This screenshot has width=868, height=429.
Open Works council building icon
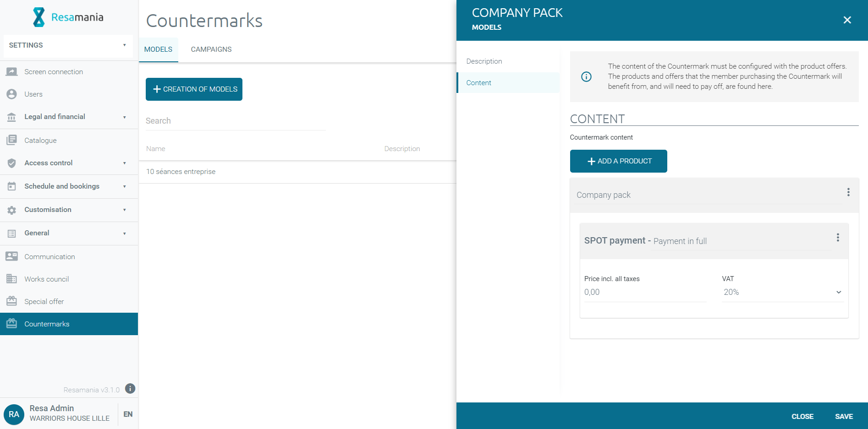12,279
